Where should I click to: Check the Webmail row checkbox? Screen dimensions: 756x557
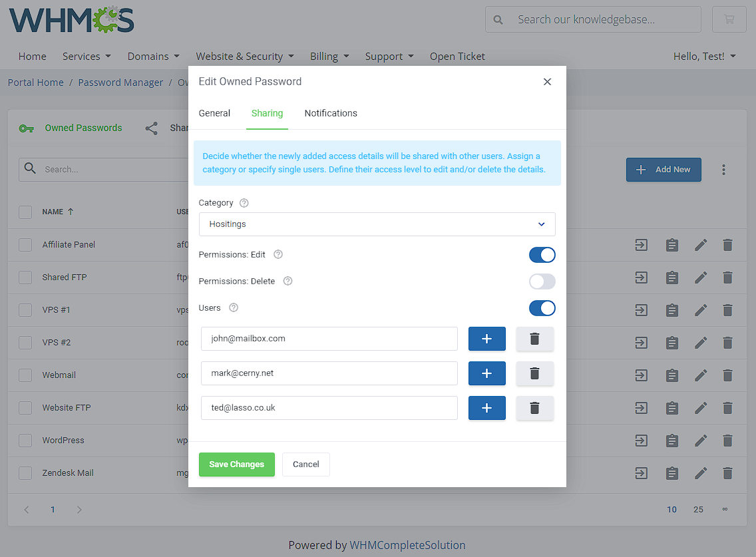click(x=25, y=375)
